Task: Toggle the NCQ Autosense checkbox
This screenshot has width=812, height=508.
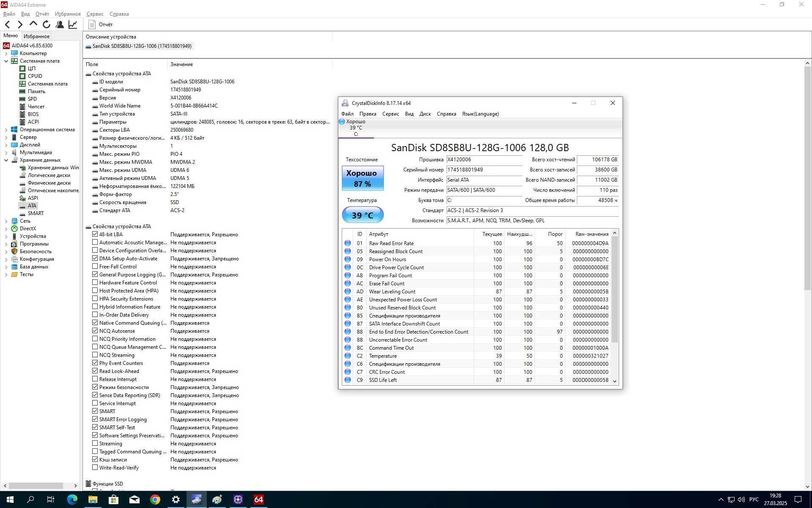Action: [x=95, y=331]
